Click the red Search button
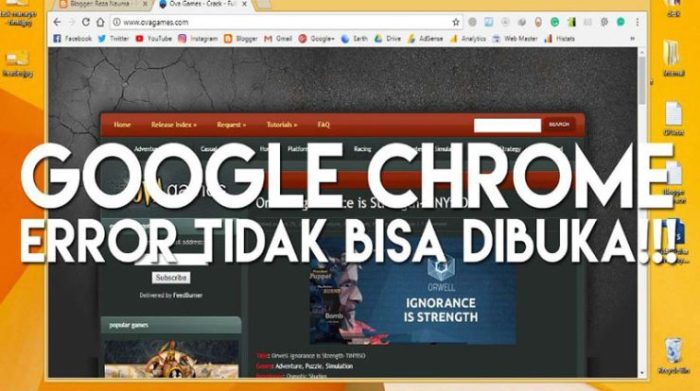The height and width of the screenshot is (391, 700). [559, 125]
